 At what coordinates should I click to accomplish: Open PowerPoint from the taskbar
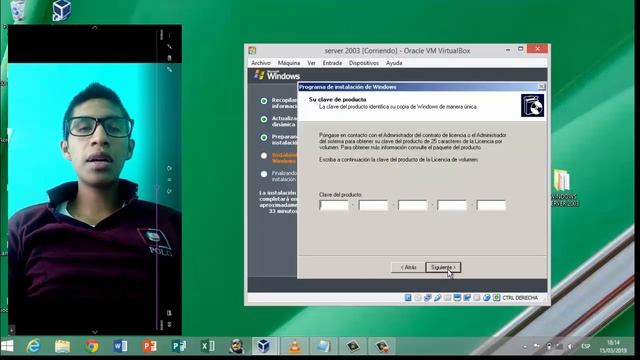150,347
